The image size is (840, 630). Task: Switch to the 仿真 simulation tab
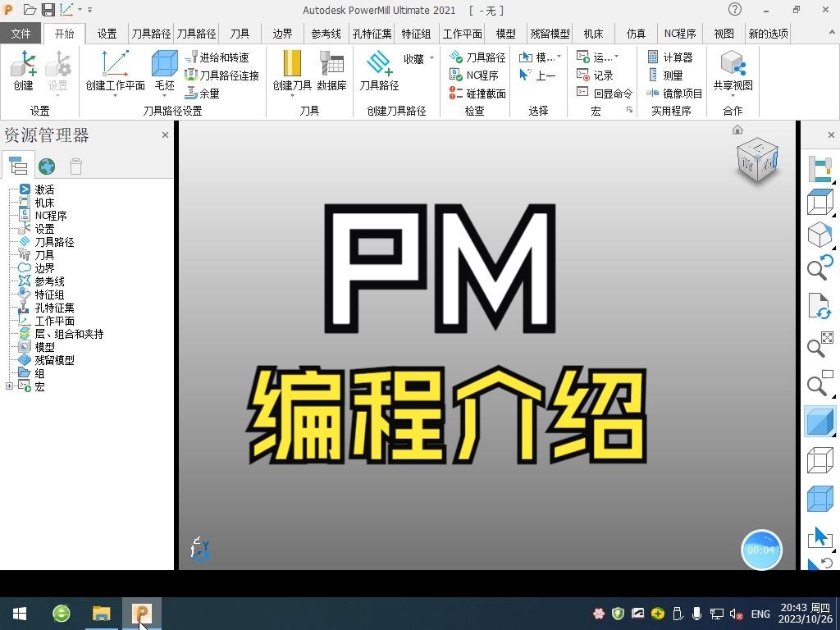(636, 34)
